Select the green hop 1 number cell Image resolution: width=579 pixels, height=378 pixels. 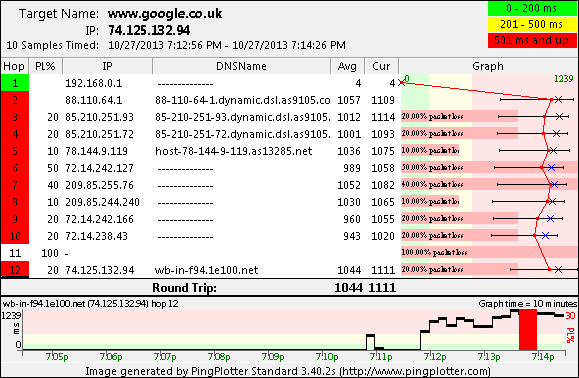[x=15, y=83]
